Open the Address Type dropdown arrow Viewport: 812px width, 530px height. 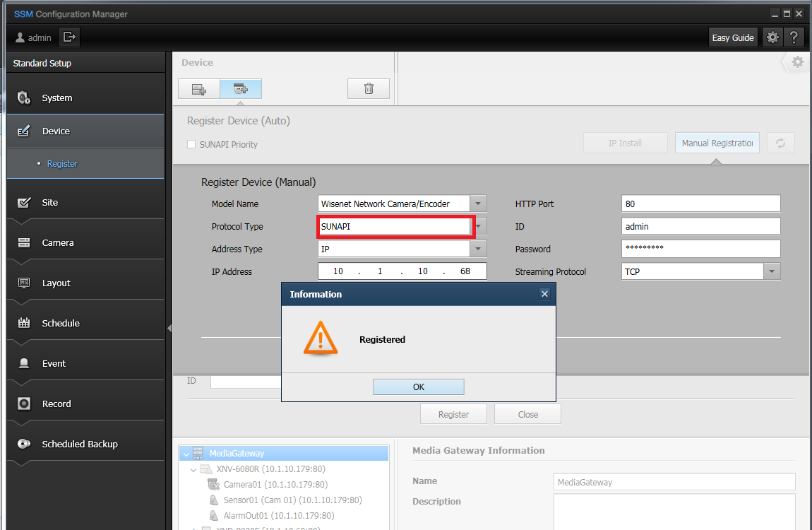[x=478, y=249]
